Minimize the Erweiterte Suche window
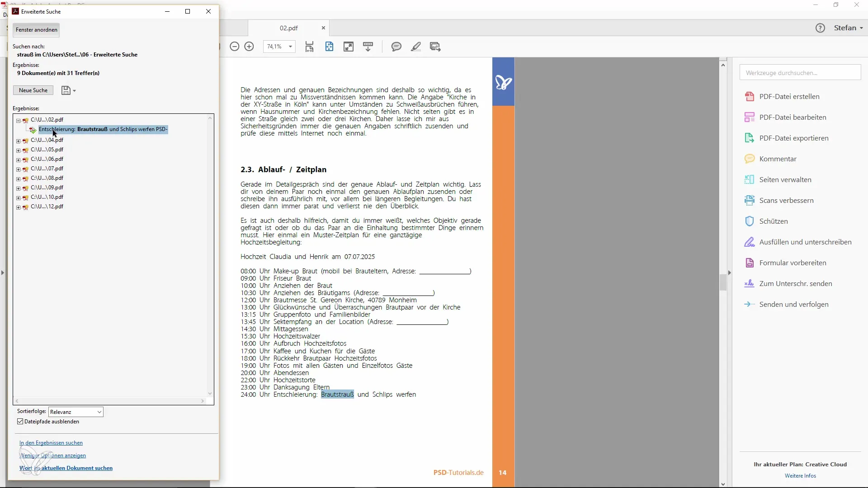Viewport: 868px width, 488px height. point(167,11)
